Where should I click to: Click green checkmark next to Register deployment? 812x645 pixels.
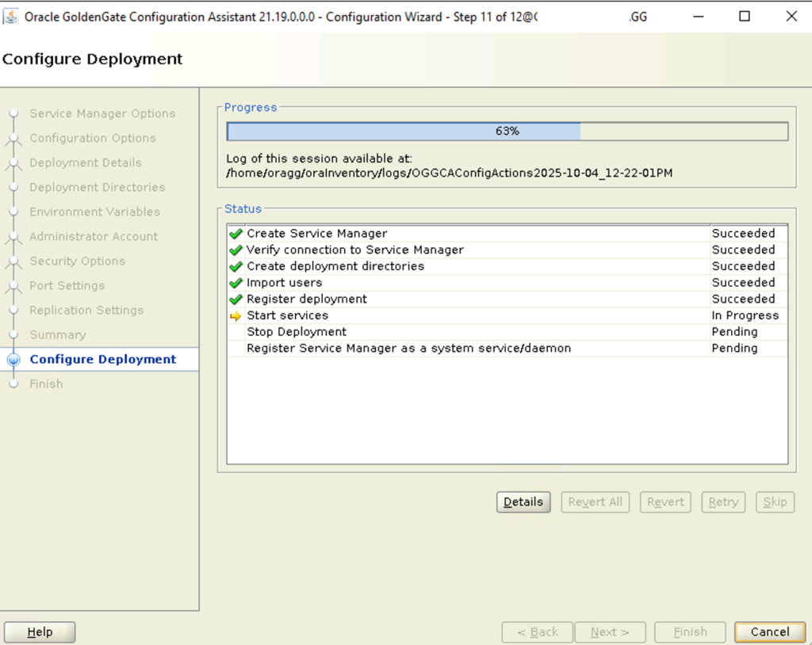[236, 300]
